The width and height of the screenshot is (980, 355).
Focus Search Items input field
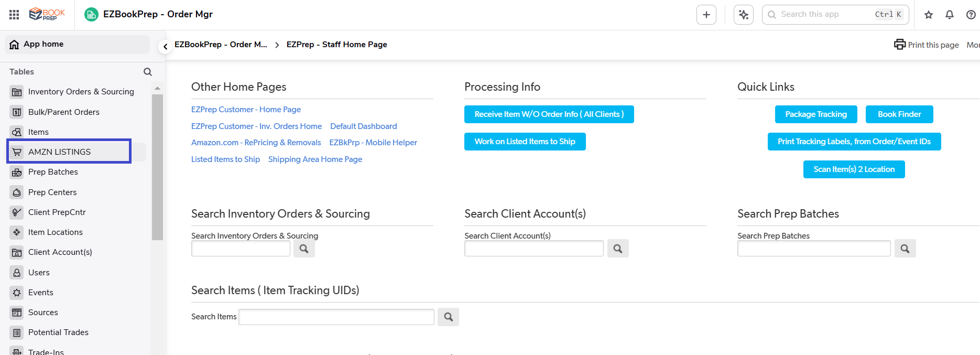pos(336,317)
